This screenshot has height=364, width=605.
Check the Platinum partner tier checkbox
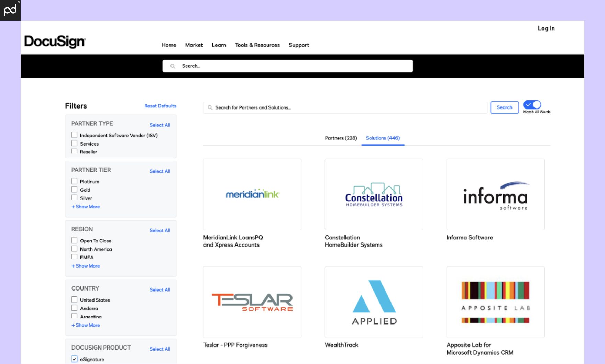click(74, 181)
